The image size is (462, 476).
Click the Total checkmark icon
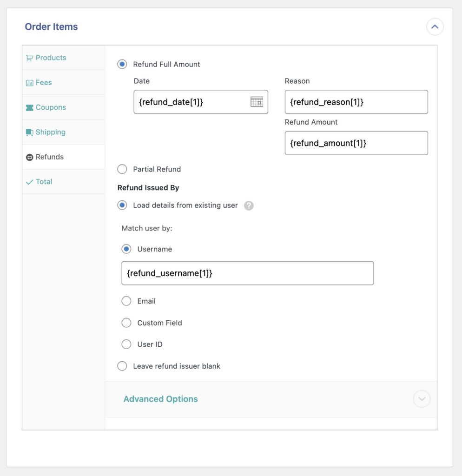point(31,181)
